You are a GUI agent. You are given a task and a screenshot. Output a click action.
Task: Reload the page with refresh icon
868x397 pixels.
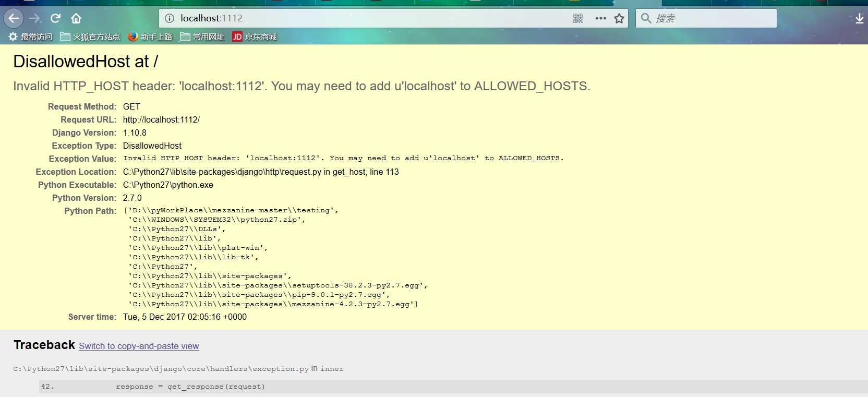click(x=55, y=19)
